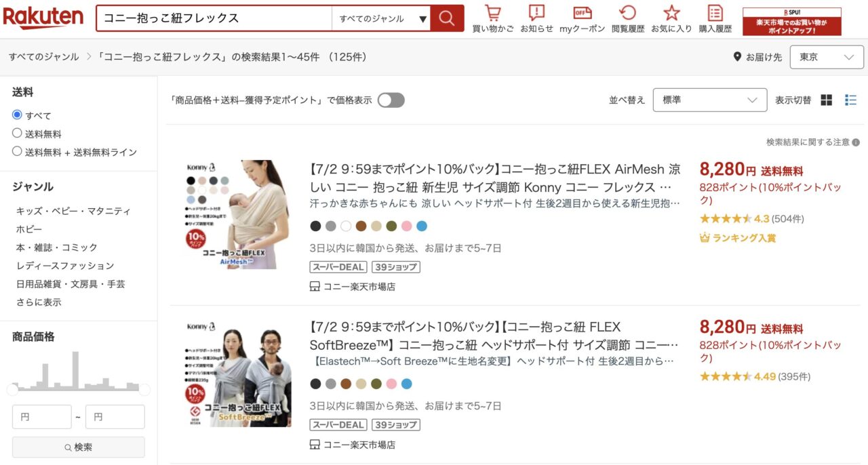The image size is (868, 465).
Task: Choose blue swatch on AirMesh listing
Action: tap(422, 226)
